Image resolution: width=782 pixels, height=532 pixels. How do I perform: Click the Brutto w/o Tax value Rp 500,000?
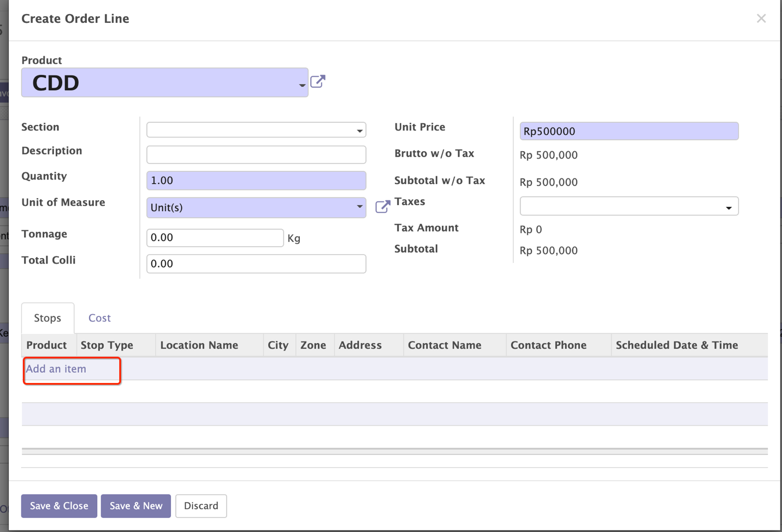[549, 155]
